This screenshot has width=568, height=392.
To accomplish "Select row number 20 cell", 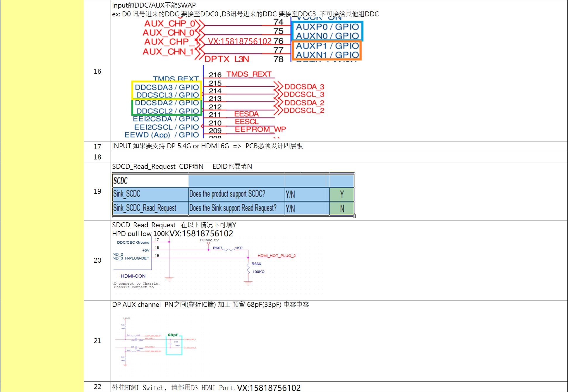I will [x=97, y=260].
